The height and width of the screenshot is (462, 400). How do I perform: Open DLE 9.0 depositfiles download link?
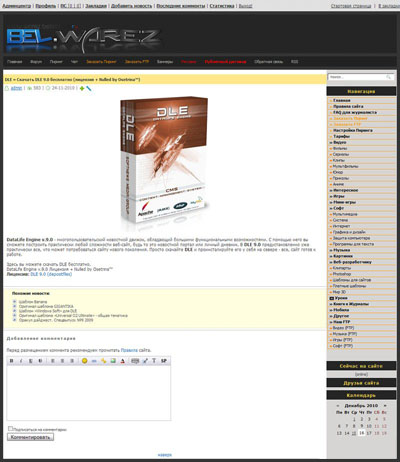point(51,274)
